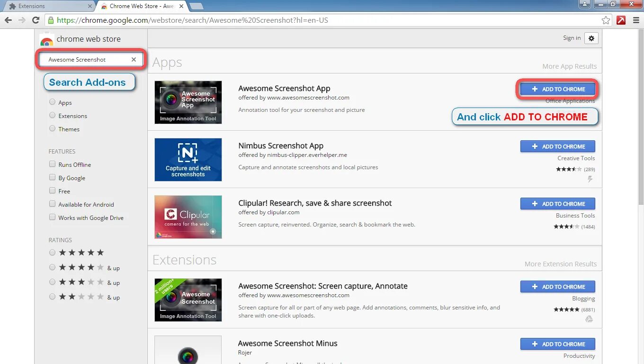Screen dimensions: 644x364
Task: Go back to the previous page
Action: pos(8,20)
